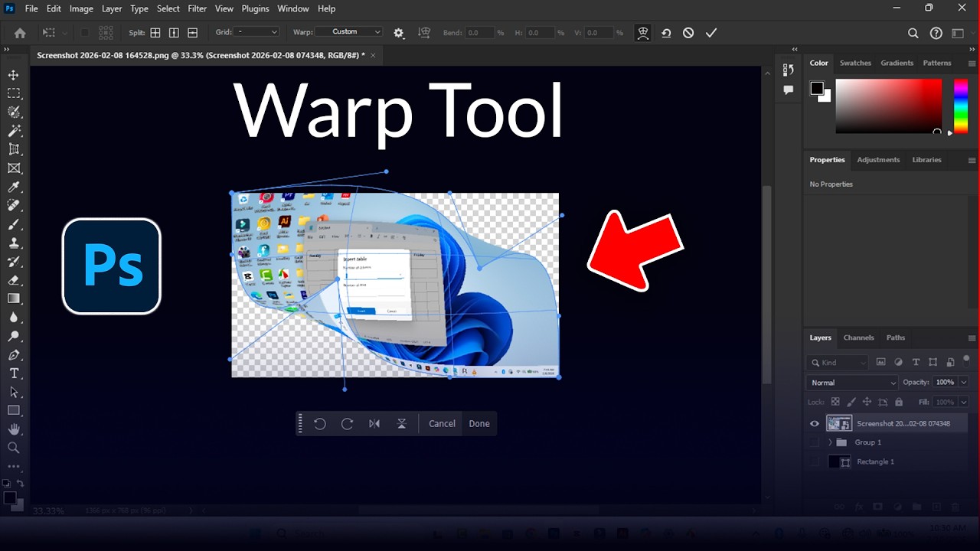
Task: Open the Plugins menu
Action: pos(255,8)
